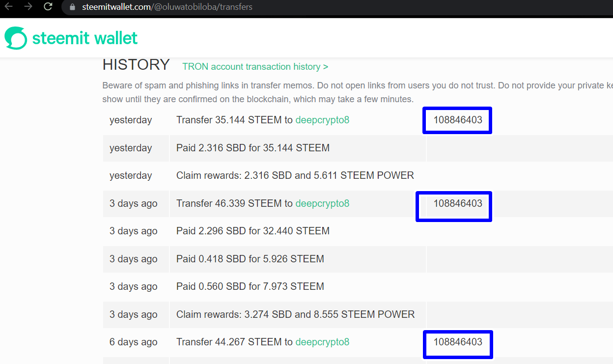This screenshot has width=613, height=364.
Task: Open deepcrypto8 link in 35.144 STEEM transfer
Action: click(x=322, y=120)
